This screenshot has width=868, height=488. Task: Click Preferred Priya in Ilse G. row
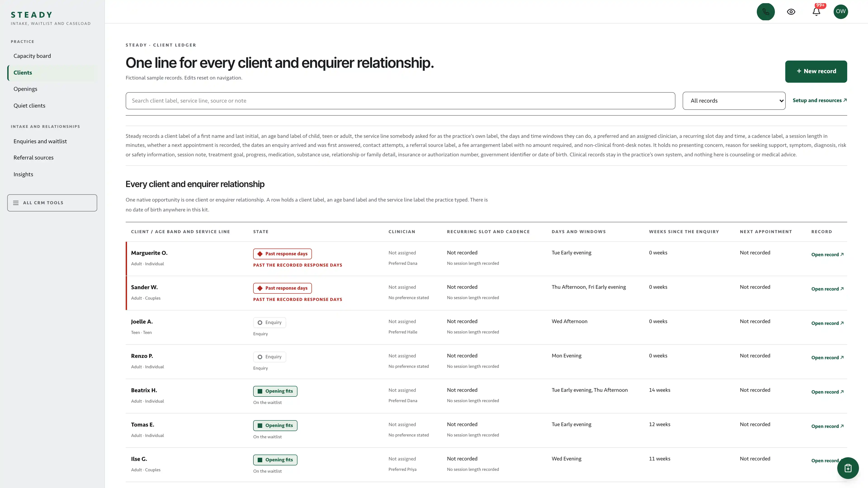click(x=402, y=469)
